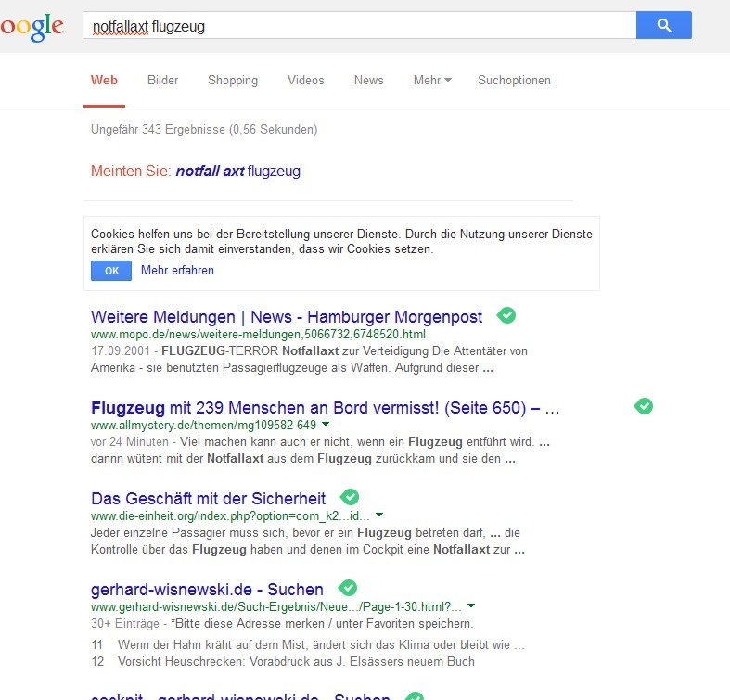Click the www.gerhard-wisnewski.de/Such-Ergebnis URL text
The width and height of the screenshot is (730, 700).
(276, 607)
